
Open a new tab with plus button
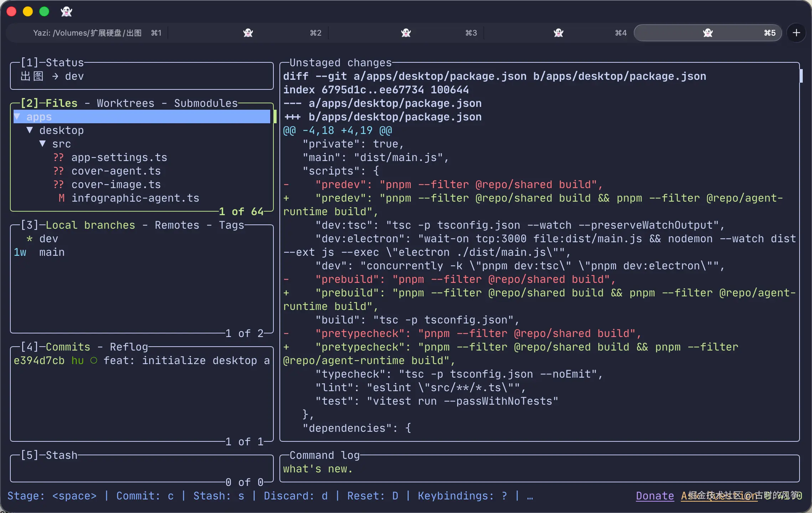(796, 33)
